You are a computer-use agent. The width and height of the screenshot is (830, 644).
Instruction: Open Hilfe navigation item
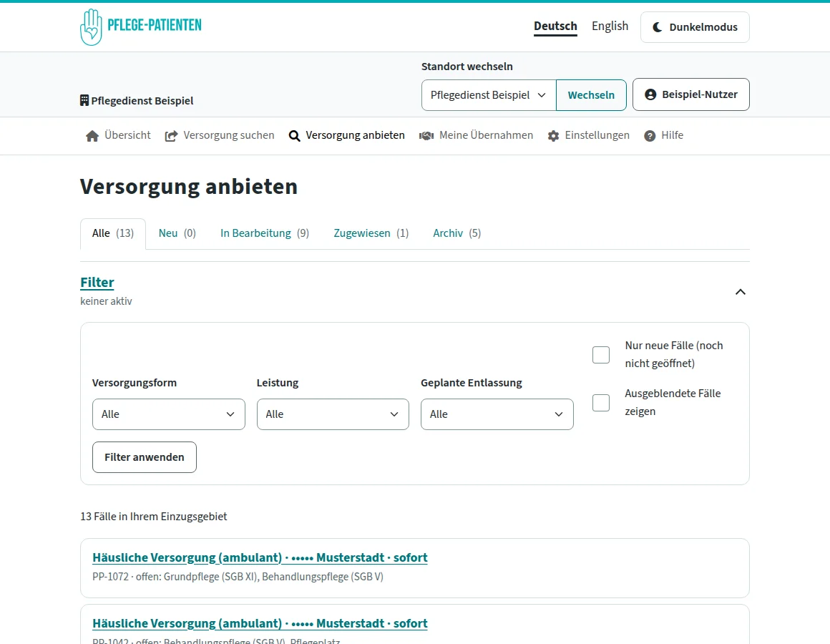663,135
